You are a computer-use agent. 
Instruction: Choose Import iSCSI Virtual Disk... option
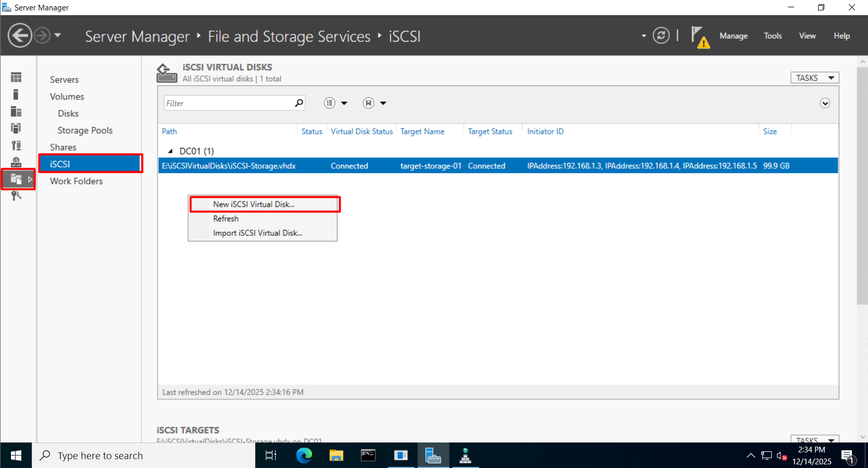point(263,233)
